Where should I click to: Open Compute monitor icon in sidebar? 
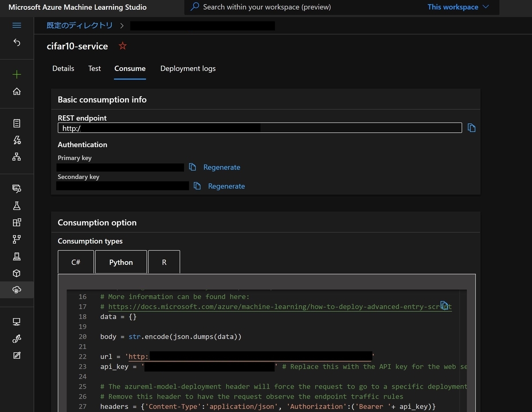16,322
